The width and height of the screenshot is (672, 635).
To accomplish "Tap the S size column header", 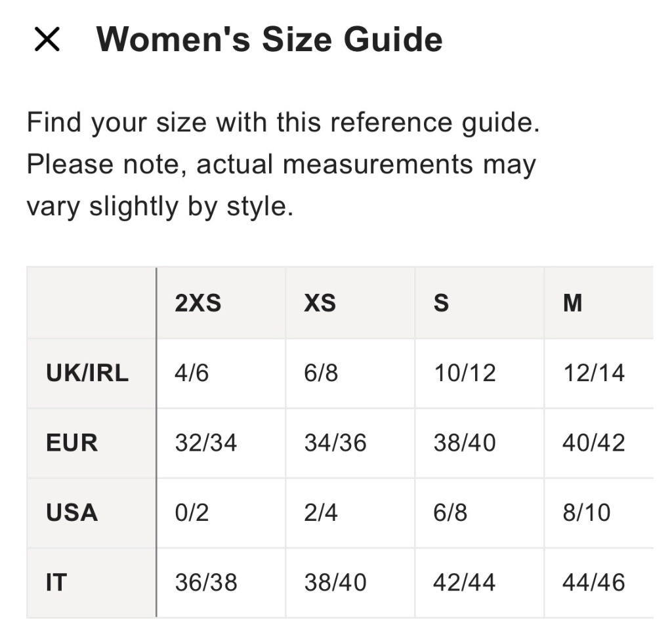I will tap(442, 303).
